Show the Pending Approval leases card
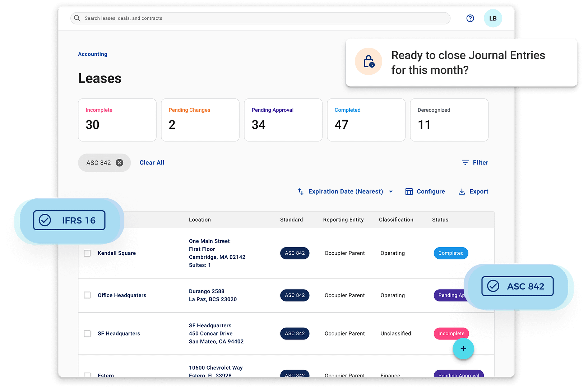The width and height of the screenshot is (588, 388). [x=283, y=120]
